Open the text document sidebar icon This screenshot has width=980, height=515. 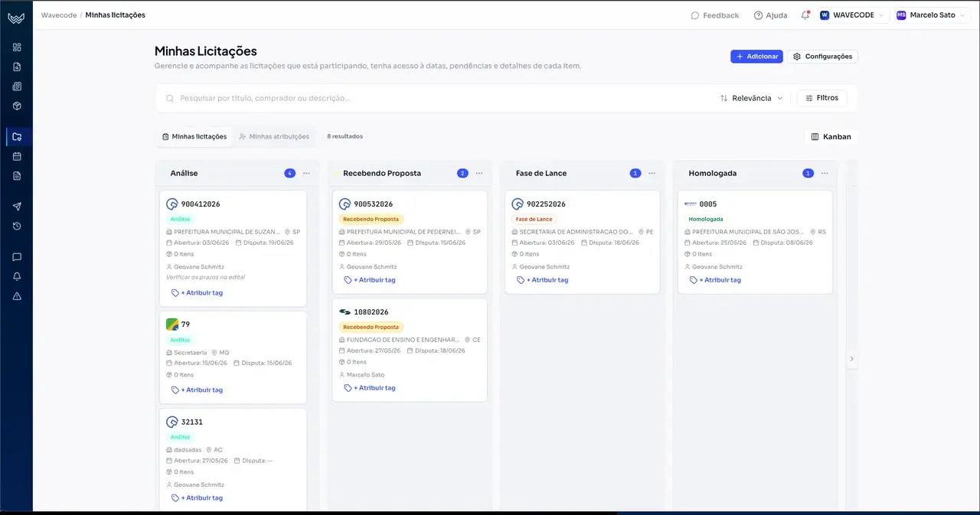[x=17, y=176]
